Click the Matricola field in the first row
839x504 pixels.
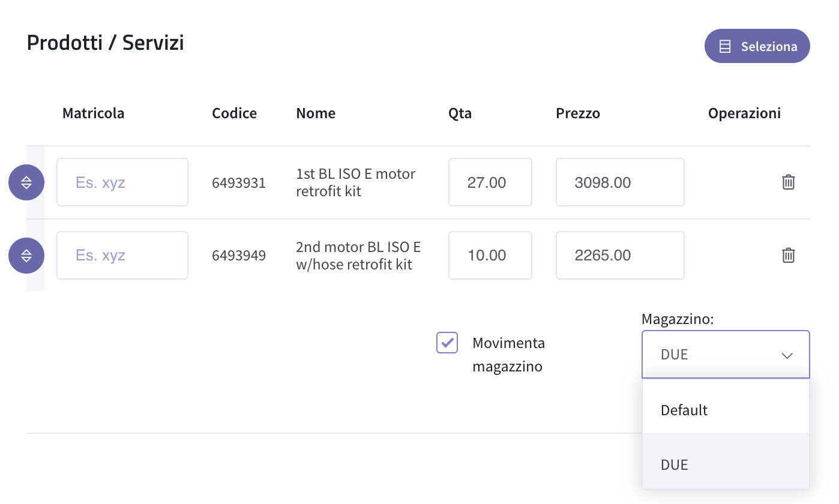pos(122,182)
